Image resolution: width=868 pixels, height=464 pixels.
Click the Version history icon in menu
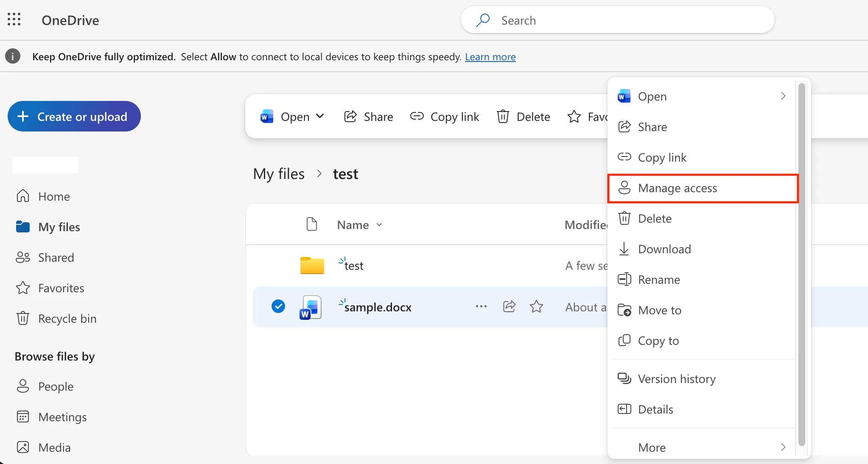(624, 378)
